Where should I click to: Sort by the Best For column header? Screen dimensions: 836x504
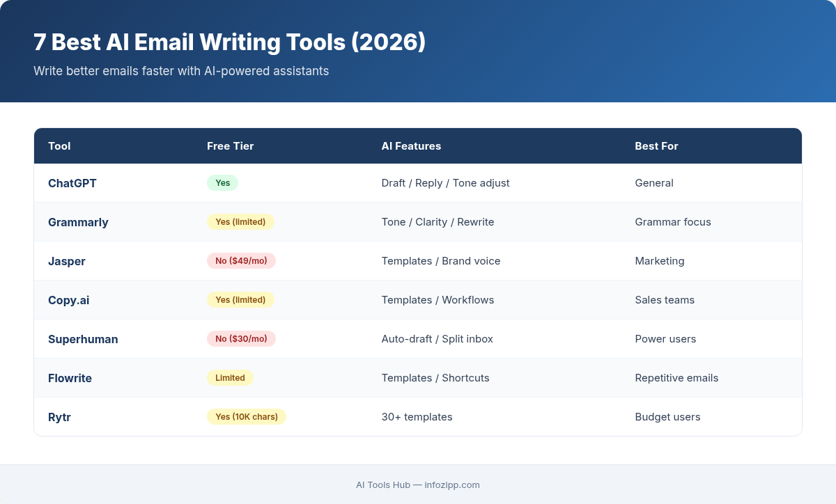(656, 146)
